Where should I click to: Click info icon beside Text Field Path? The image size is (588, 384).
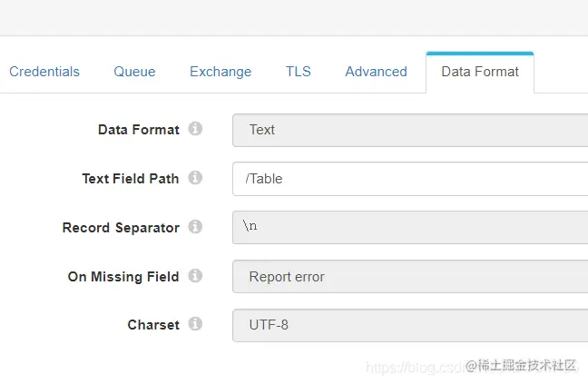tap(195, 178)
